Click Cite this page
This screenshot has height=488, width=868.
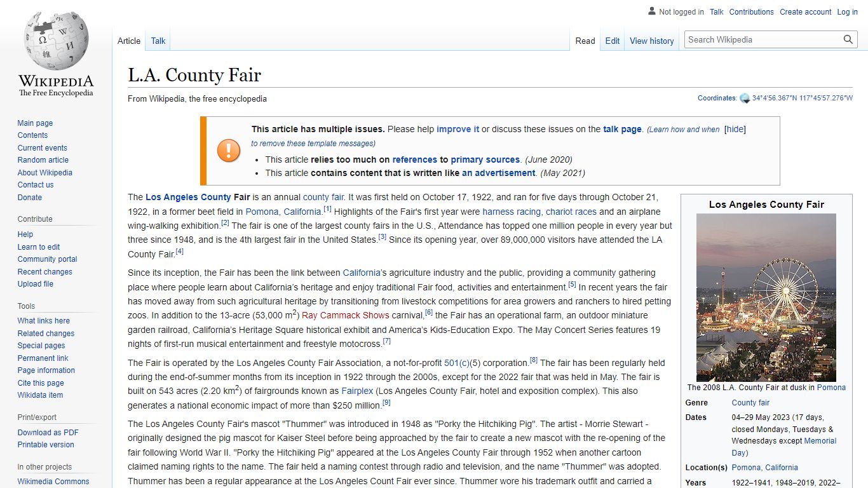pos(41,383)
